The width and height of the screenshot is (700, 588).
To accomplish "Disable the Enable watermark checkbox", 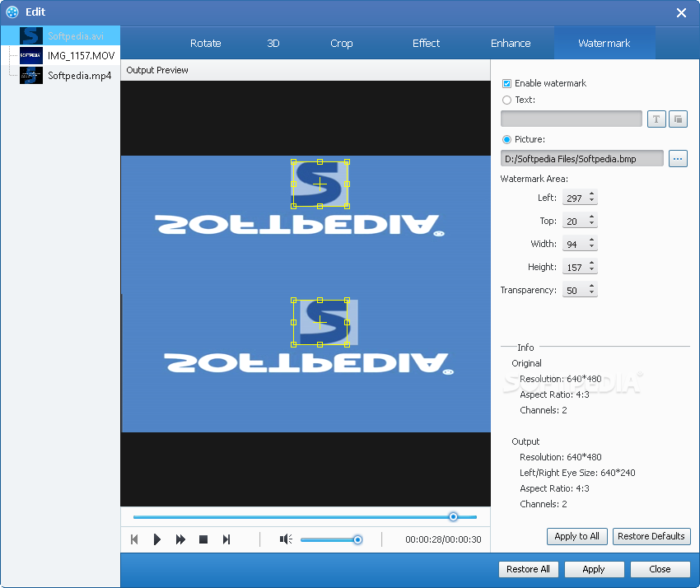I will pos(506,83).
